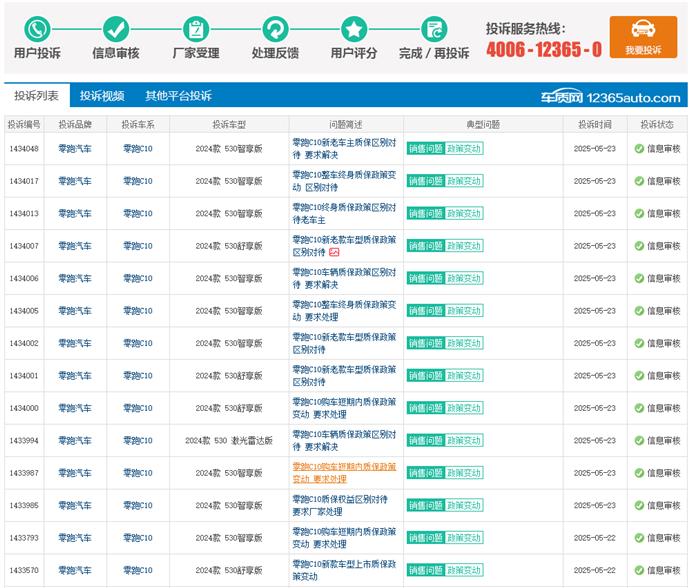Click 政策变动 tag in row 1433570
This screenshot has width=700, height=588.
[464, 570]
